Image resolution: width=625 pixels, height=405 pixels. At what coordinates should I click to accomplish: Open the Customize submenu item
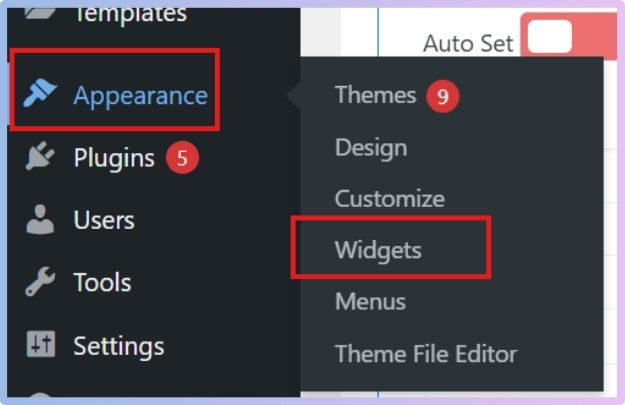[x=390, y=198]
